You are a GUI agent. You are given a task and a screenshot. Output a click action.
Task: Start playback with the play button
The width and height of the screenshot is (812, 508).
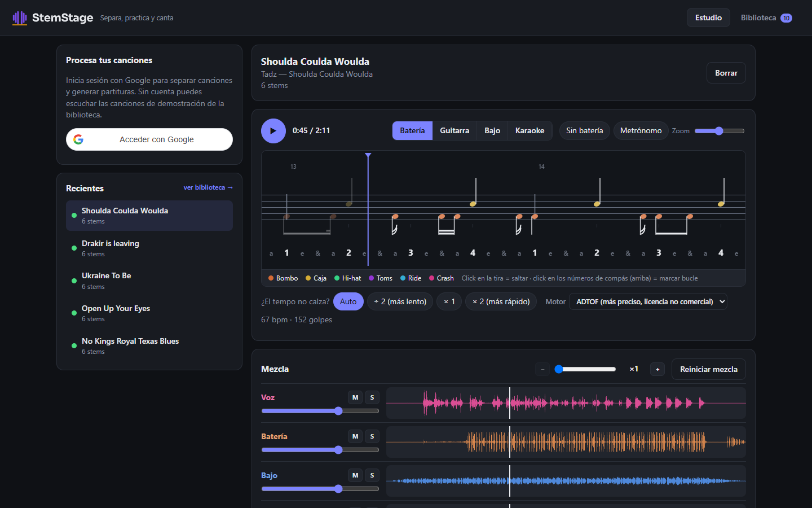[x=273, y=131]
